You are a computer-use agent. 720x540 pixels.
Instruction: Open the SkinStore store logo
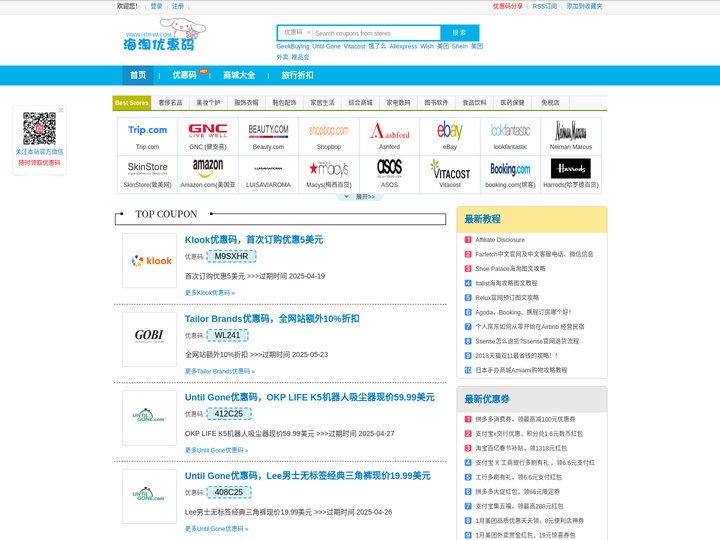point(147,169)
